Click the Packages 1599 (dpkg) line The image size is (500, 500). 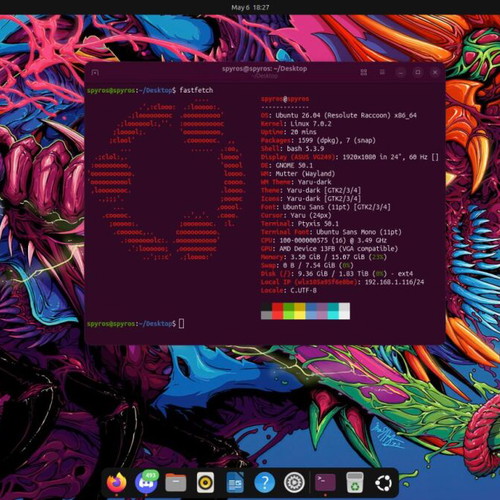(x=318, y=140)
